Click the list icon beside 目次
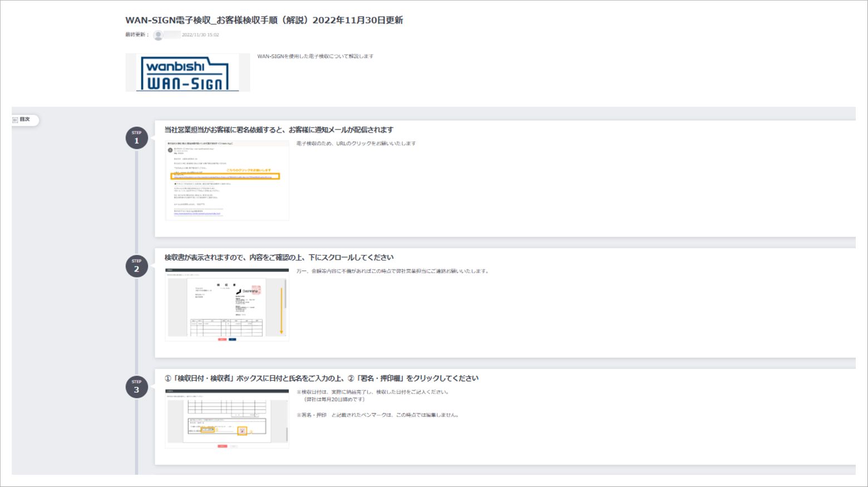Viewport: 868px width, 487px height. pos(16,120)
